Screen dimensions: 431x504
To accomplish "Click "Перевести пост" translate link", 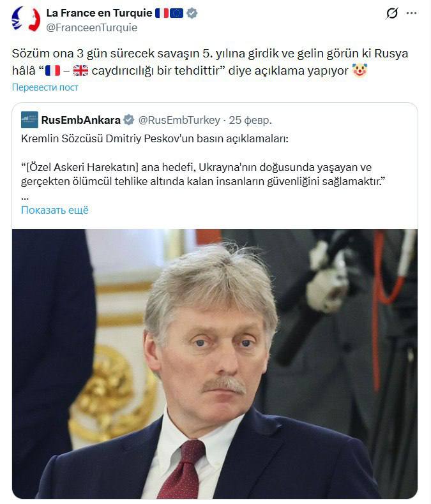I will pos(45,87).
